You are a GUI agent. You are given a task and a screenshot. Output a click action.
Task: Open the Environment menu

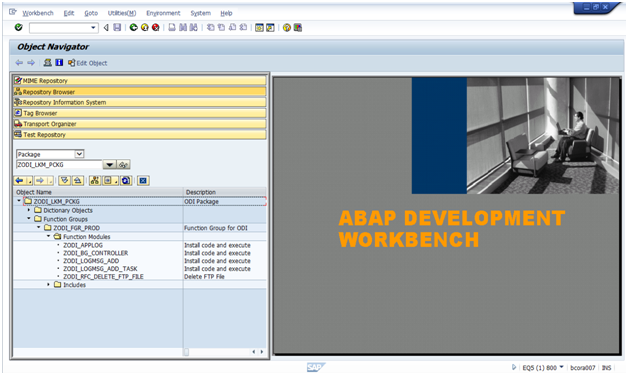click(x=163, y=13)
